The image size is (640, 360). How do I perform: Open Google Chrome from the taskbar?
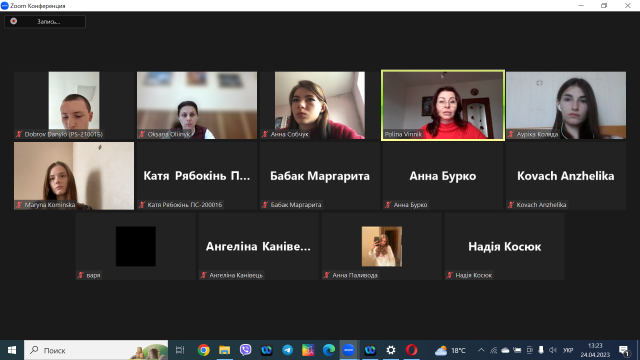click(x=203, y=350)
